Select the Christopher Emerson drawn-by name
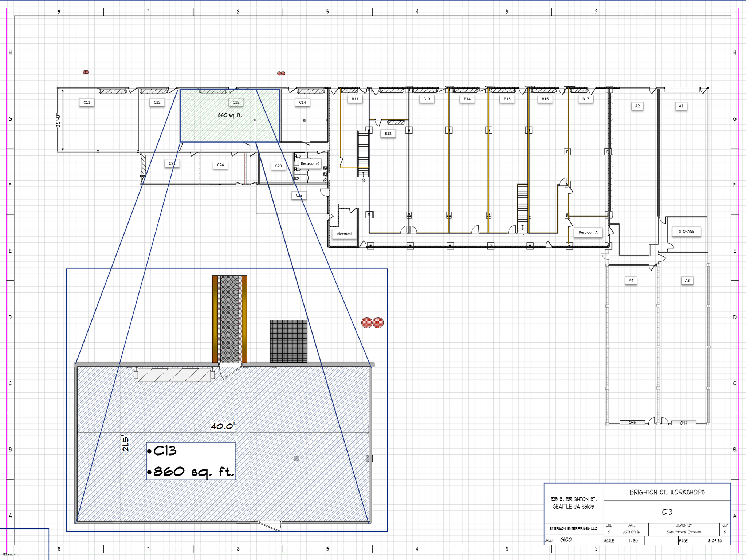 [x=683, y=532]
